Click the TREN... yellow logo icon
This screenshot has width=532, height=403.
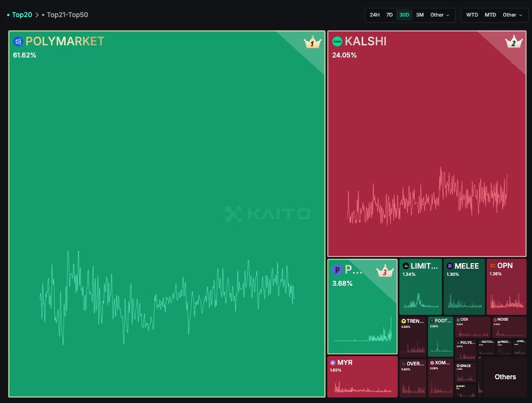pos(404,321)
